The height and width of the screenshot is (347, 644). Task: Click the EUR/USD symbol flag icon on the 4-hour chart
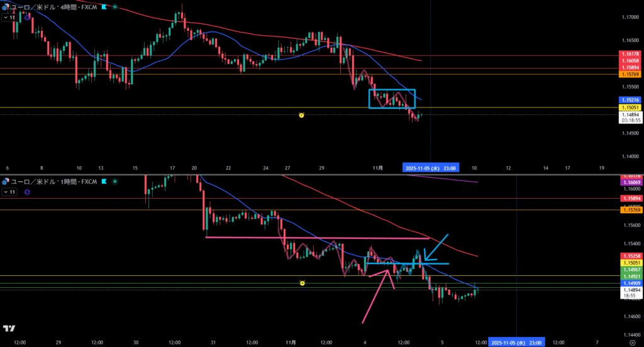click(x=5, y=8)
